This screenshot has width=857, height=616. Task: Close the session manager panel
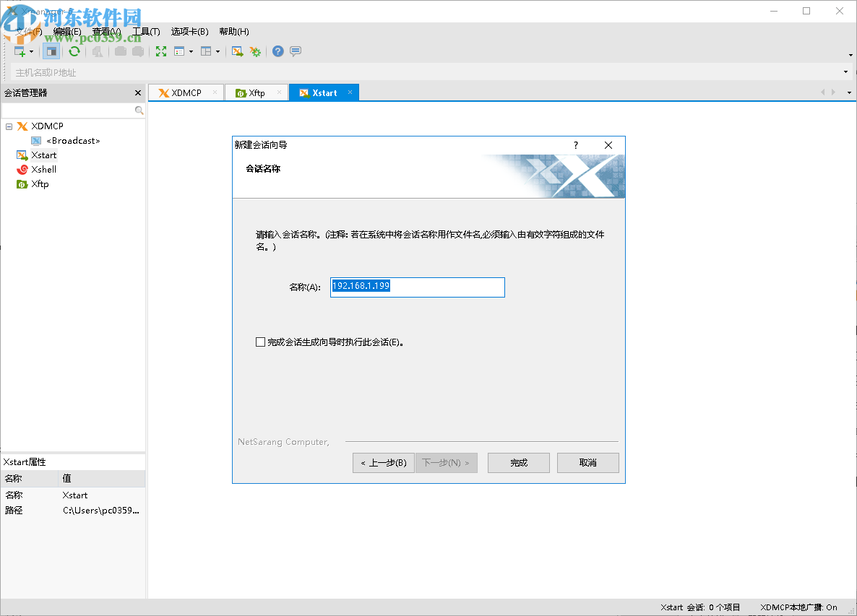tap(137, 92)
